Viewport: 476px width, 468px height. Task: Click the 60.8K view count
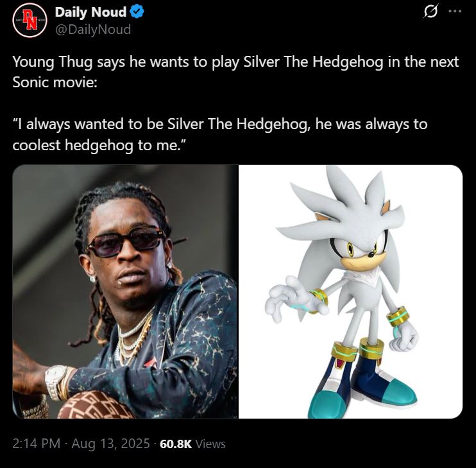pyautogui.click(x=176, y=444)
